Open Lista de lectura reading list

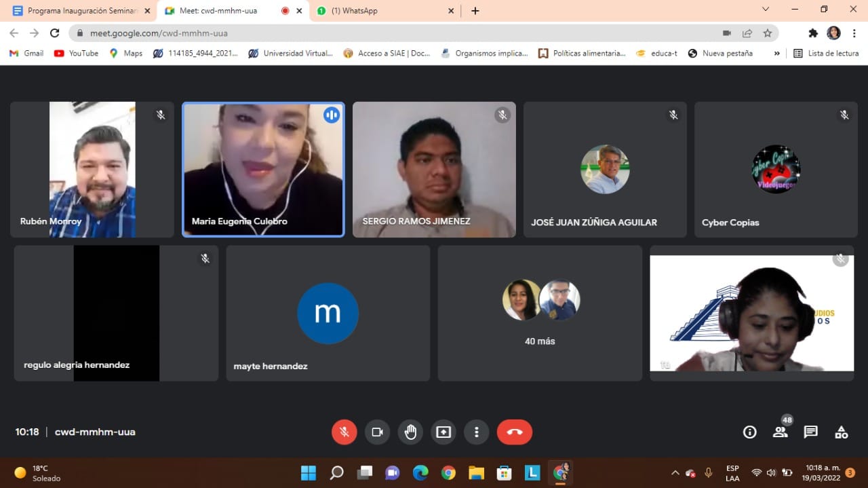tap(826, 53)
